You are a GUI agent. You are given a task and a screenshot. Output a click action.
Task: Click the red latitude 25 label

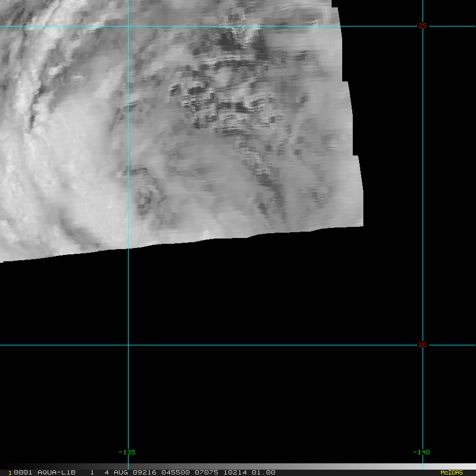click(x=422, y=26)
